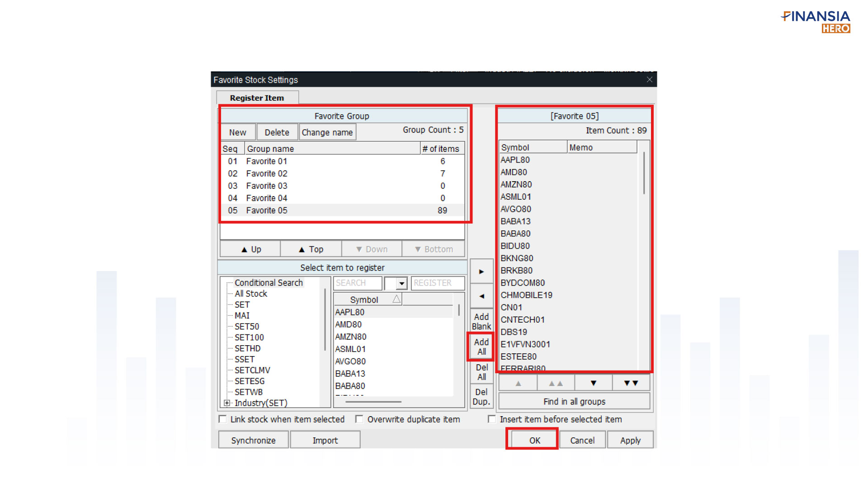Click the Cancel button
Viewport: 868px width, 488px height.
582,440
